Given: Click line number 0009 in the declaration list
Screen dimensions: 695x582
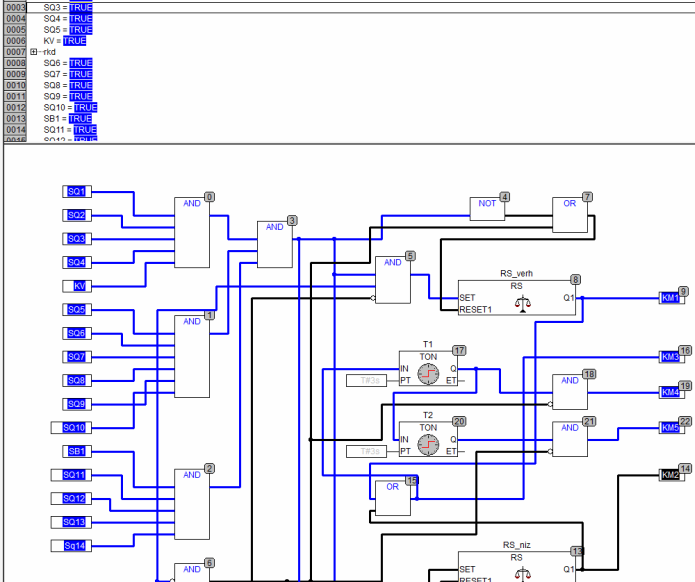Looking at the screenshot, I should coord(16,74).
